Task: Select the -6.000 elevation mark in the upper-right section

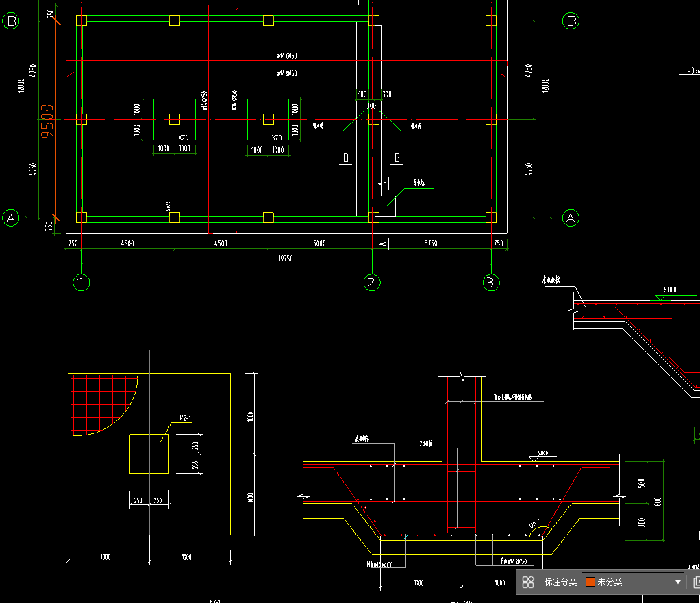Action: (668, 290)
